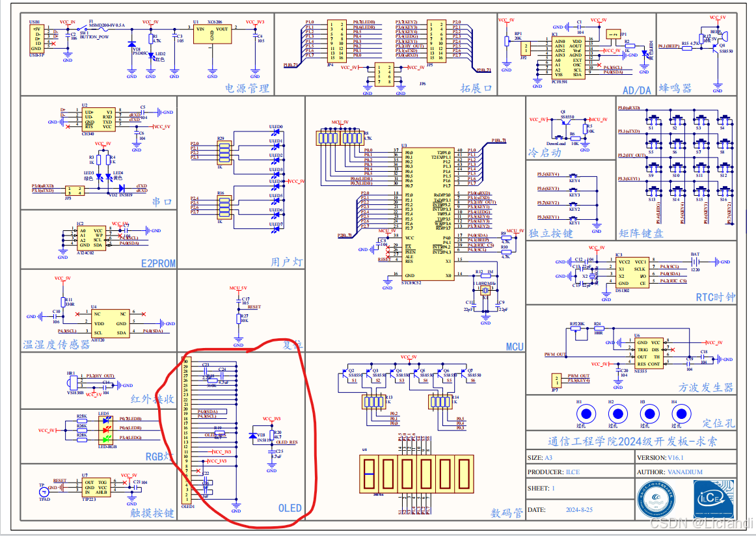756x536 pixels.
Task: Select the JP4 expansion header
Action: click(336, 40)
